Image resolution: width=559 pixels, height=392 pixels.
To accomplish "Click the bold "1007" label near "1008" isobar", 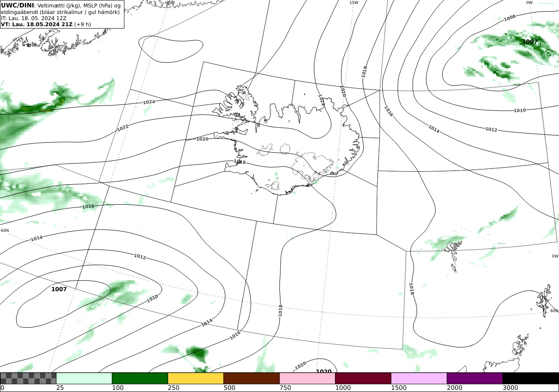I will coord(530,41).
